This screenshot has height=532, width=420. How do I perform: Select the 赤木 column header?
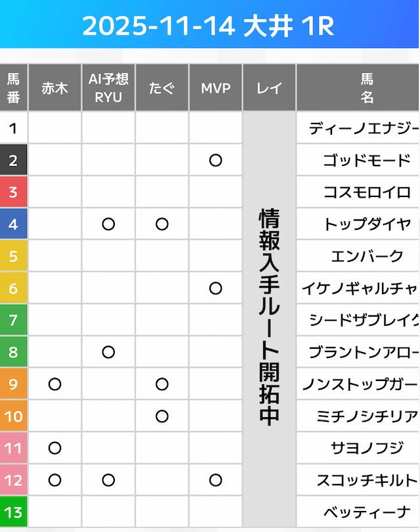(x=54, y=88)
